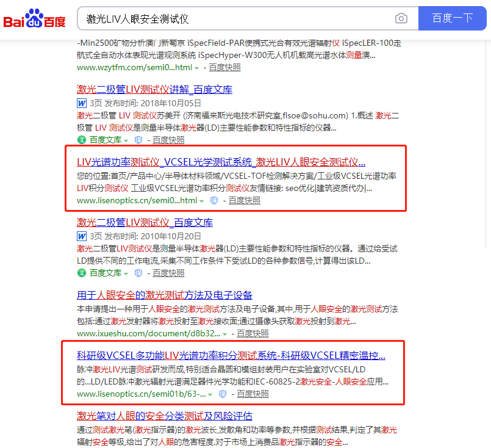Open 激光二极管LIV测试仪_百度文库 result
The image size is (491, 448).
pyautogui.click(x=145, y=222)
